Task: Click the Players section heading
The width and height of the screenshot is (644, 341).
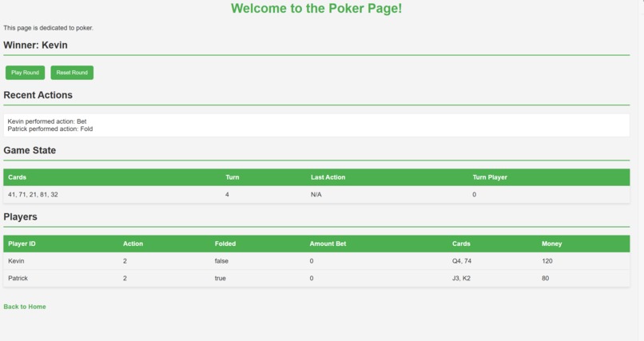Action: tap(20, 217)
